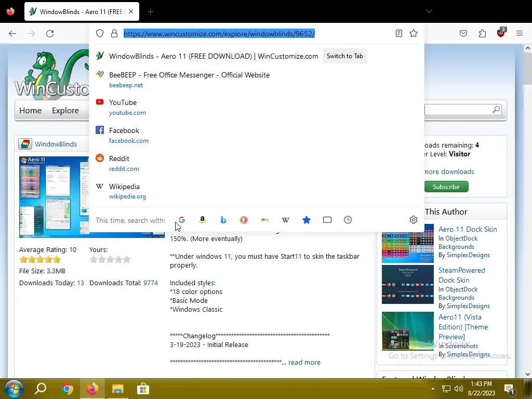Launch Chrome from the taskbar
The width and height of the screenshot is (532, 399).
pyautogui.click(x=67, y=389)
